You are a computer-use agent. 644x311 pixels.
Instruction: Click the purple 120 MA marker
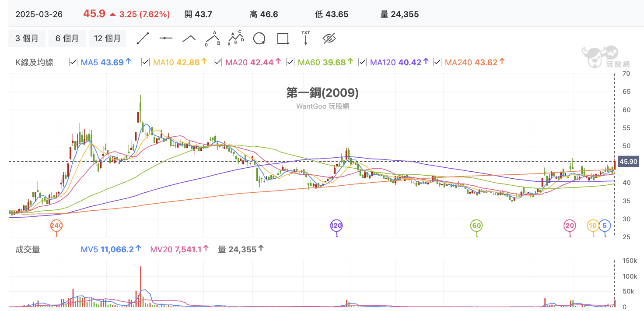[336, 226]
